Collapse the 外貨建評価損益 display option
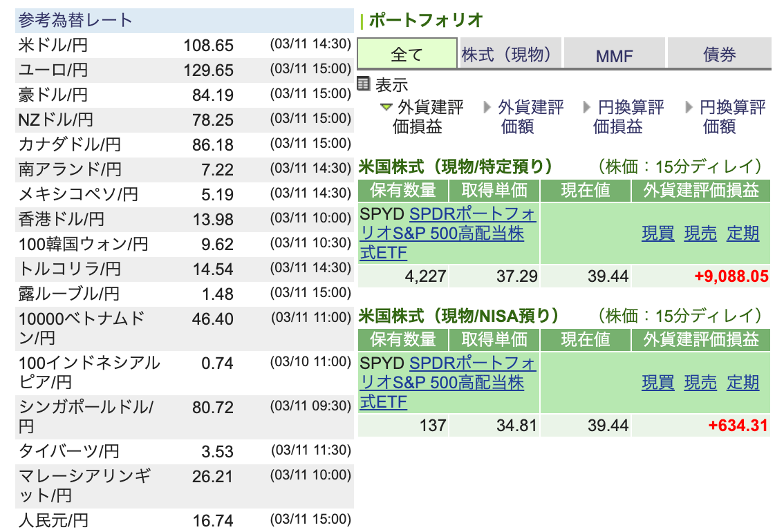Screen dimensions: 784x532 pyautogui.click(x=422, y=116)
